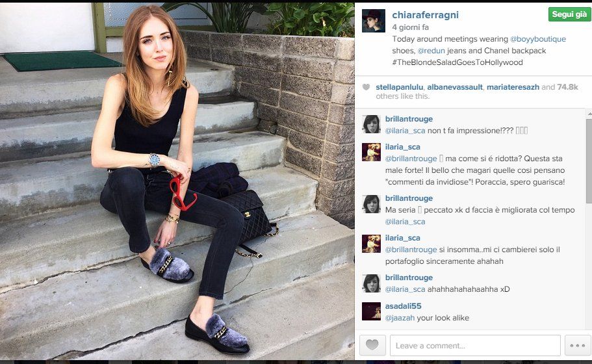592x364 pixels.
Task: Click the 74.8k others likes count
Action: click(567, 87)
